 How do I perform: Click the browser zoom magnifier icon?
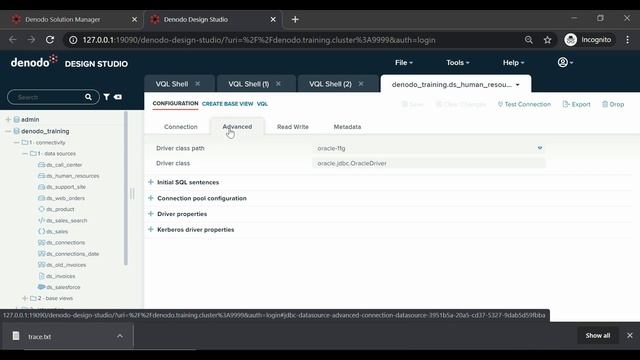(x=529, y=40)
